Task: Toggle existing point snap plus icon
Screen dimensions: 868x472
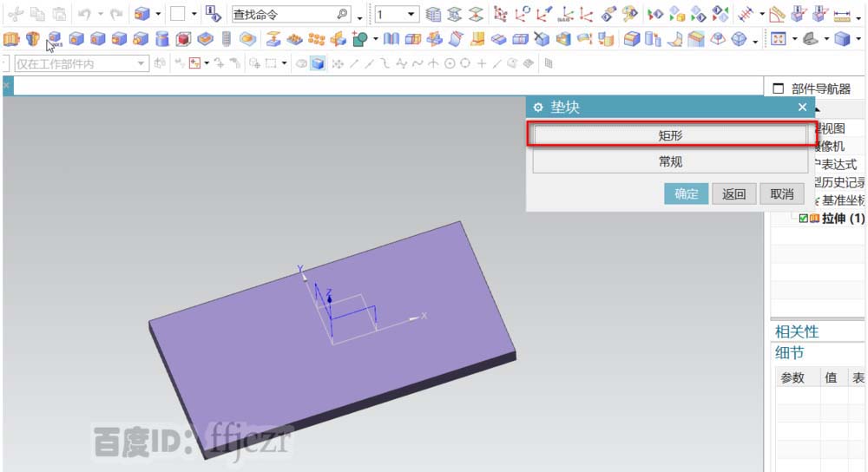Action: (x=482, y=63)
